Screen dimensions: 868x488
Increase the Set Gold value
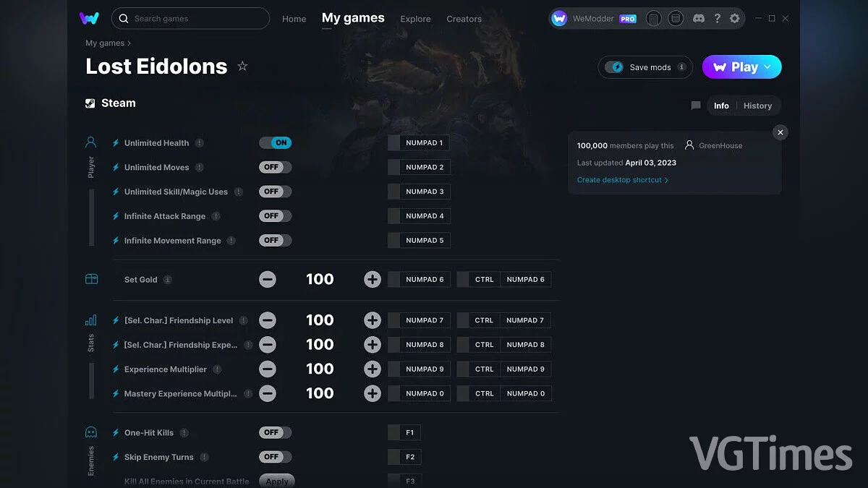[x=373, y=280]
